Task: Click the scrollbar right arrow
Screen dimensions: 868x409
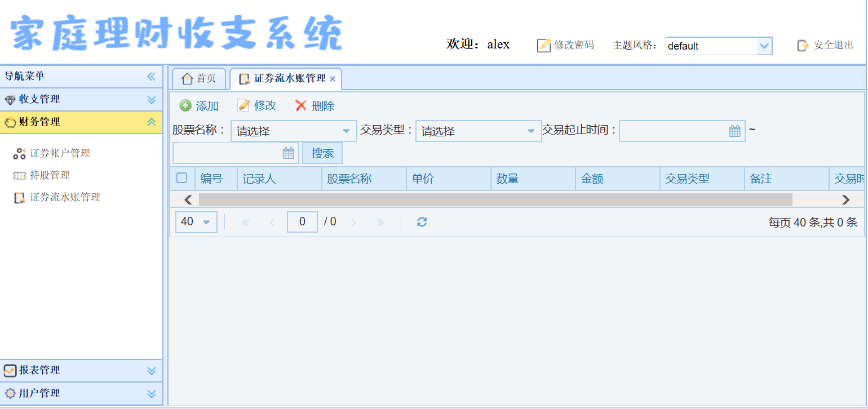Action: (x=845, y=199)
